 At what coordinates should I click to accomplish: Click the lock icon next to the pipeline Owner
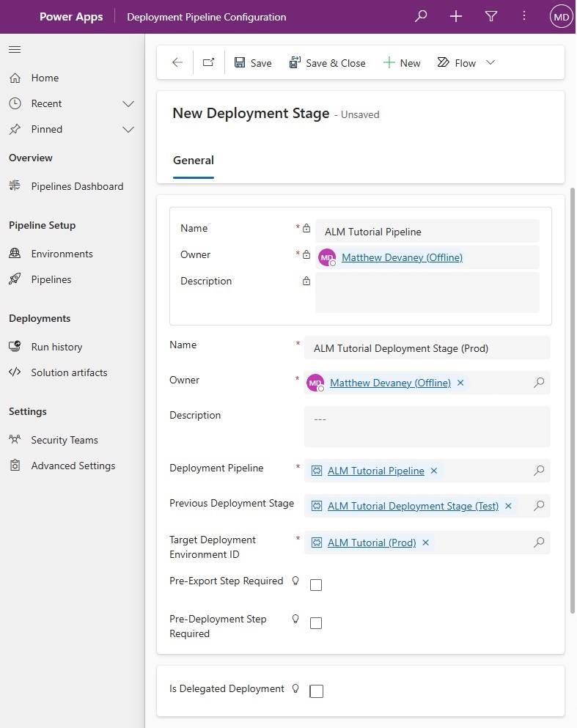(306, 254)
